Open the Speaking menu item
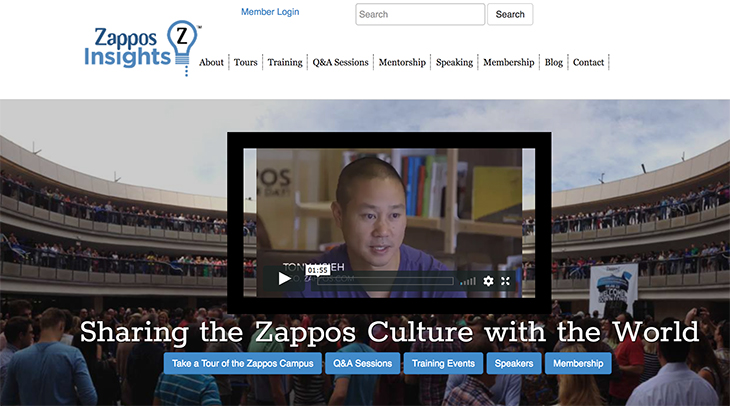 pos(454,62)
